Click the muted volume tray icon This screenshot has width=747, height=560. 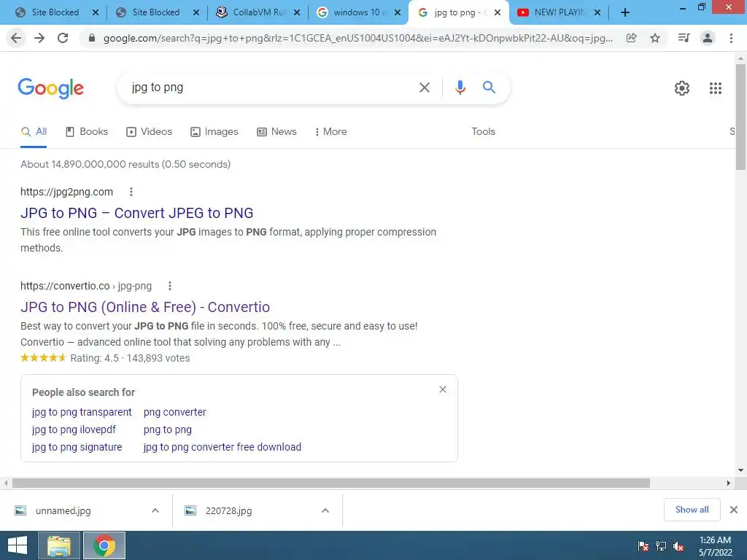[678, 546]
